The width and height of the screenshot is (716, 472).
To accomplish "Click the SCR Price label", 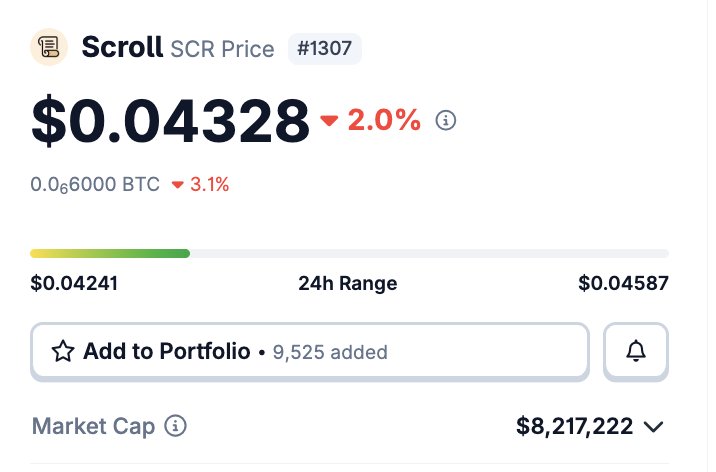I will tap(222, 49).
